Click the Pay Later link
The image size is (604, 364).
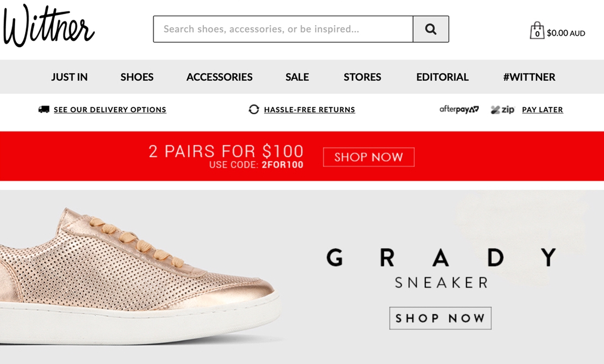pos(543,110)
